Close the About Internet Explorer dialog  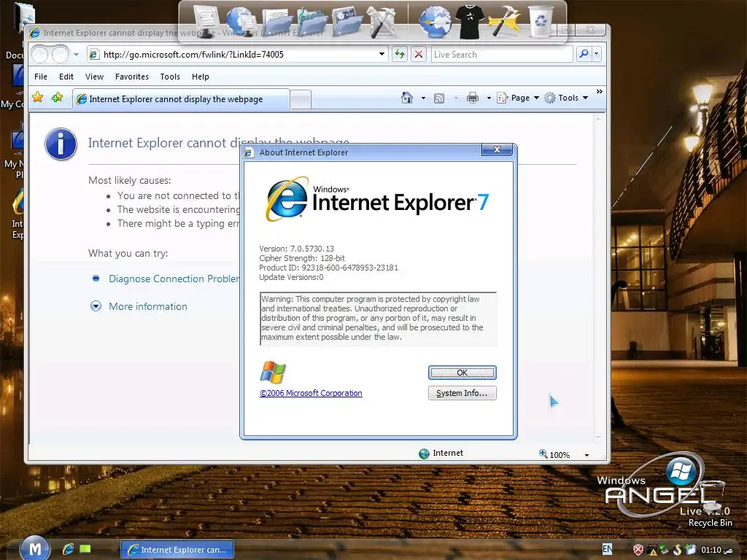point(497,149)
